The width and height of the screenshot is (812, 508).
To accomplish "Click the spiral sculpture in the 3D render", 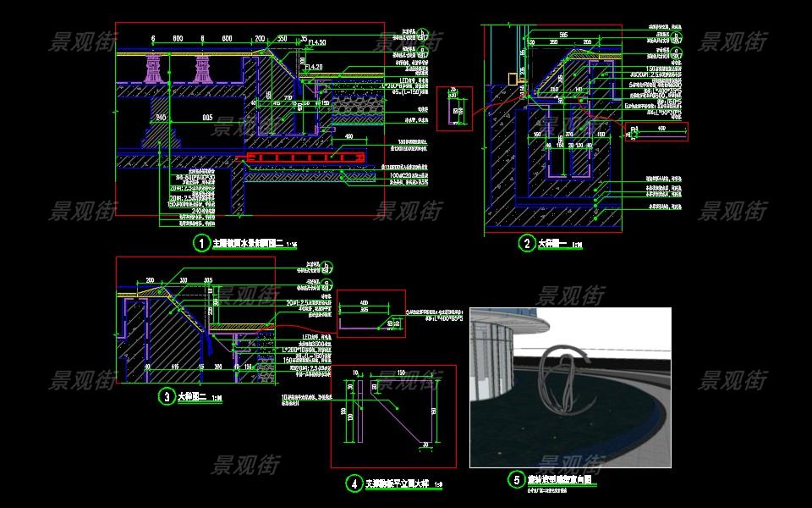I will [567, 366].
